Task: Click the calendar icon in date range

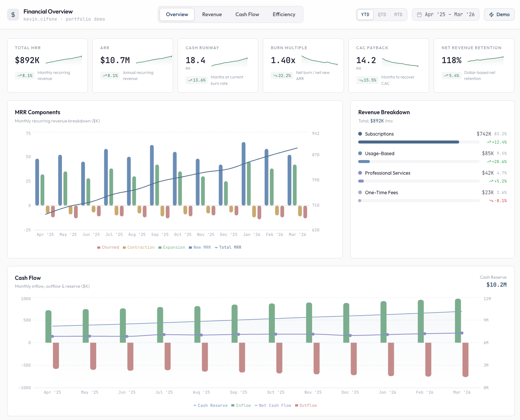Action: point(419,15)
